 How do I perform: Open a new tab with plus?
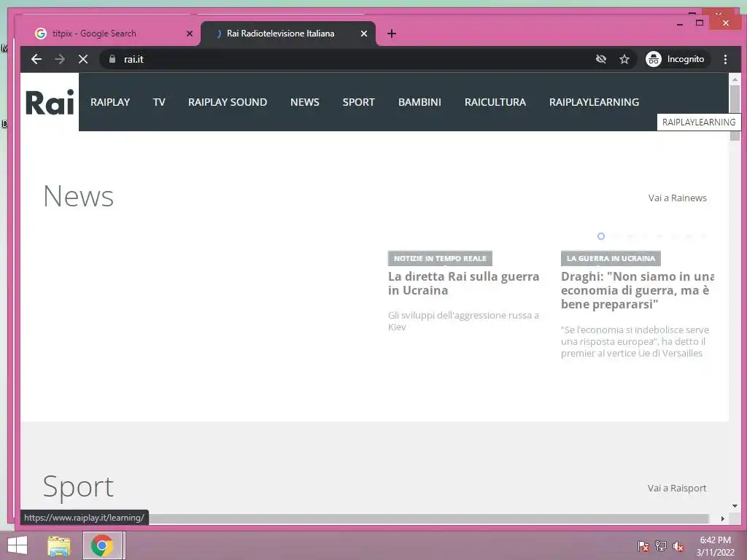392,34
